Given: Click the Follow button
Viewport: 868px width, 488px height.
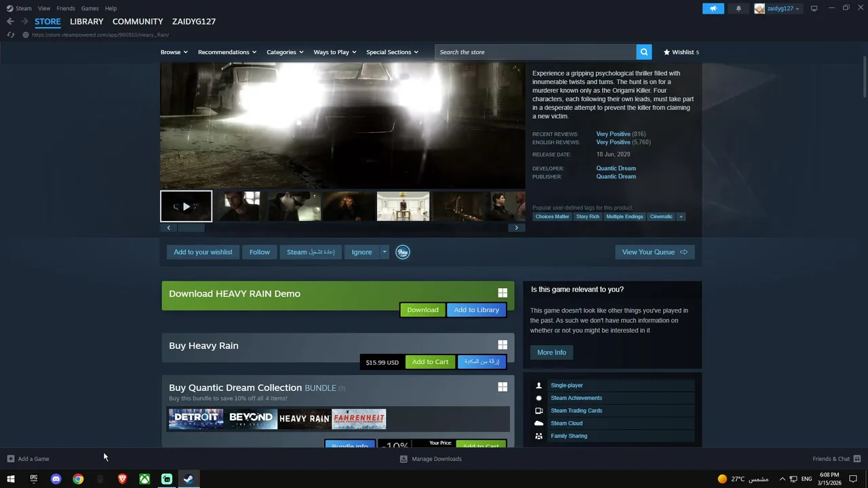Looking at the screenshot, I should point(260,252).
